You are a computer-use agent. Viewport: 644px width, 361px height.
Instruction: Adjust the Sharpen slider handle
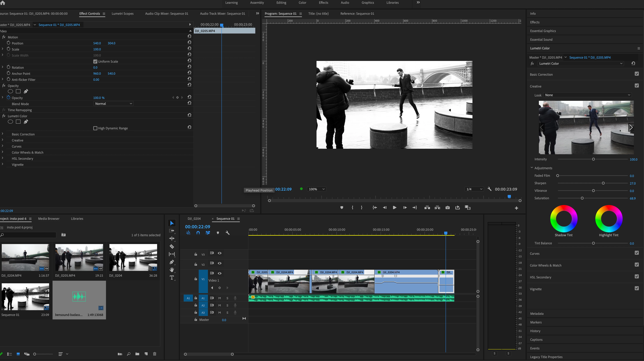point(603,183)
